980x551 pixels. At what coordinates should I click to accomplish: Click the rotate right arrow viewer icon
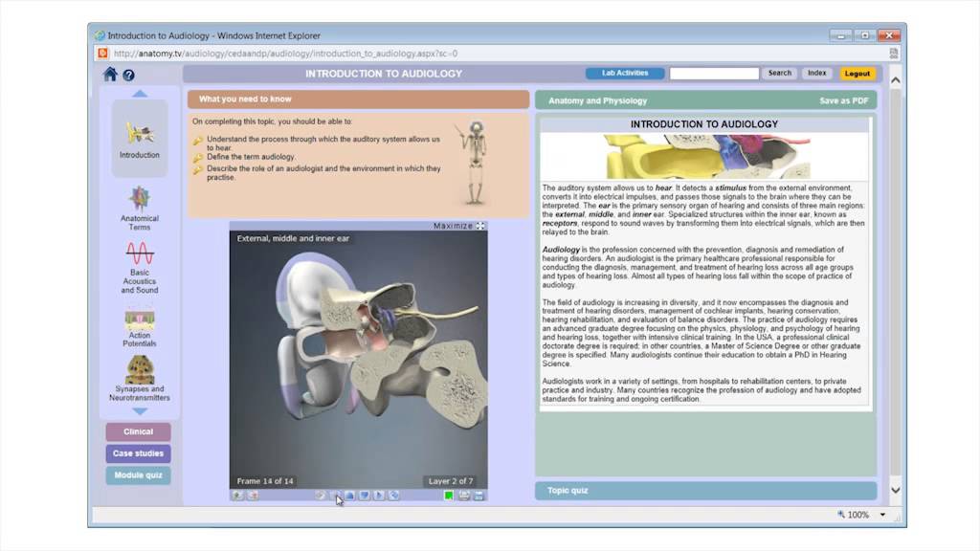coord(379,496)
